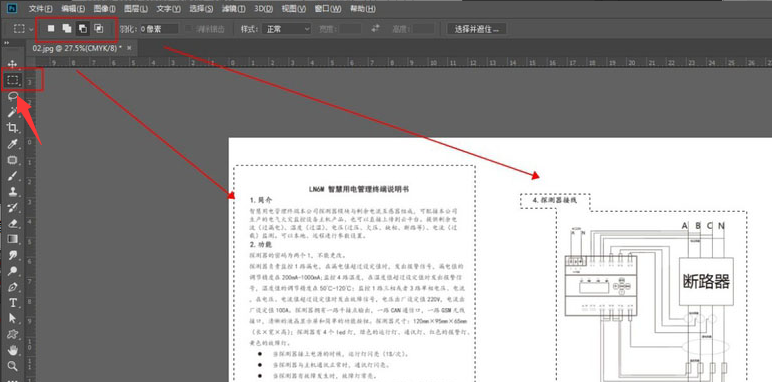
Task: Select the History Brush tool
Action: (12, 207)
